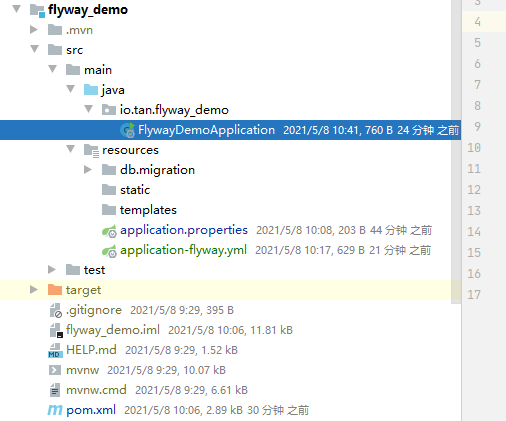Click the .gitignore file icon
This screenshot has height=421, width=506.
point(56,310)
